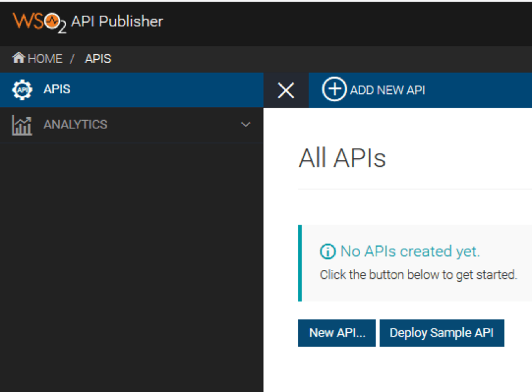Click the Analytics chart icon
532x392 pixels.
22,125
